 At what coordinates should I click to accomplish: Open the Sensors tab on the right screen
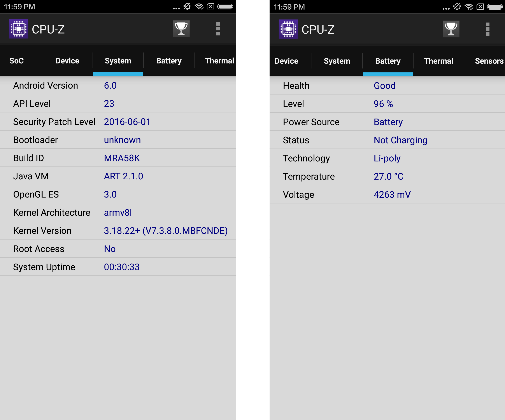coord(489,61)
